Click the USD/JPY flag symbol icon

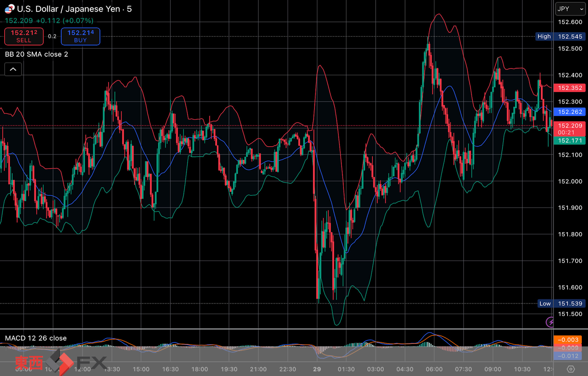tap(9, 9)
